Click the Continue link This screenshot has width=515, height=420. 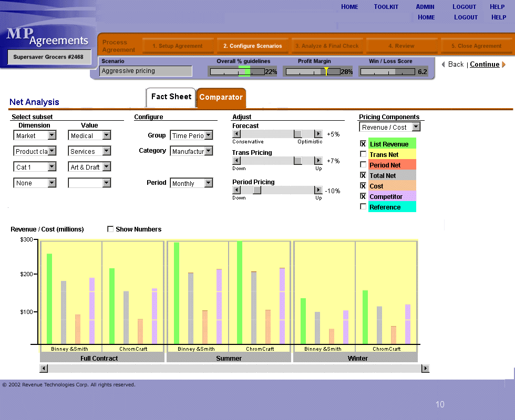(x=485, y=65)
